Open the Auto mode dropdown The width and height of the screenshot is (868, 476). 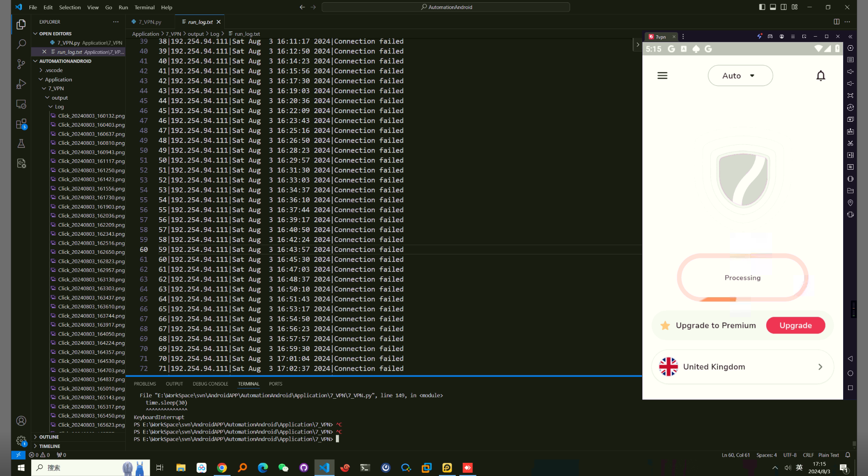tap(740, 76)
